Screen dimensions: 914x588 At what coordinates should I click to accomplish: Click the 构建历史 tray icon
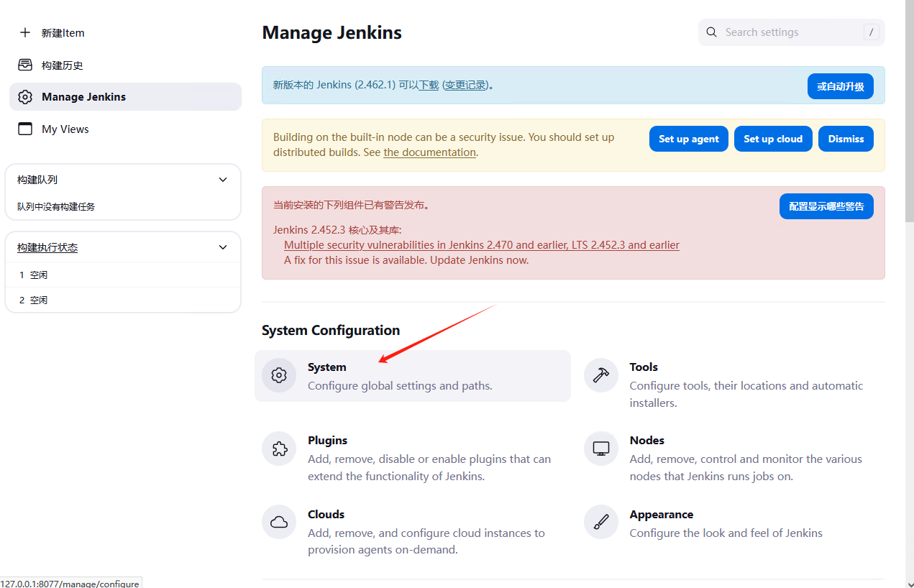click(x=25, y=65)
